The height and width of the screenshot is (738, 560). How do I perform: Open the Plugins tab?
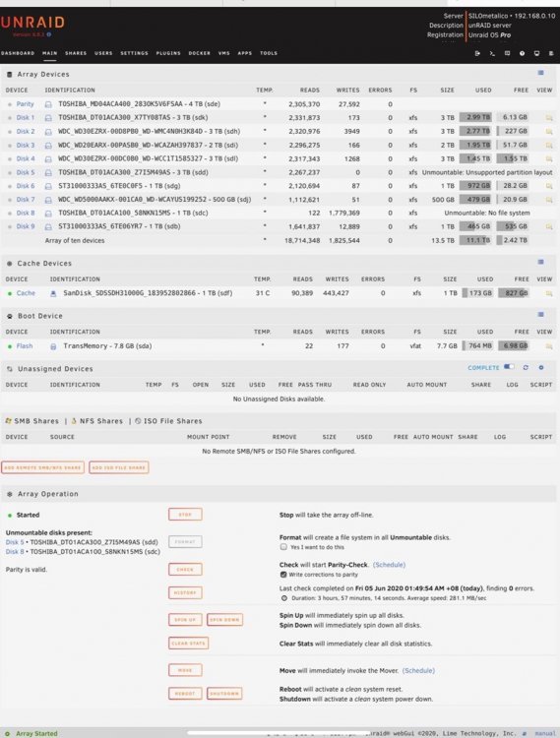point(168,53)
